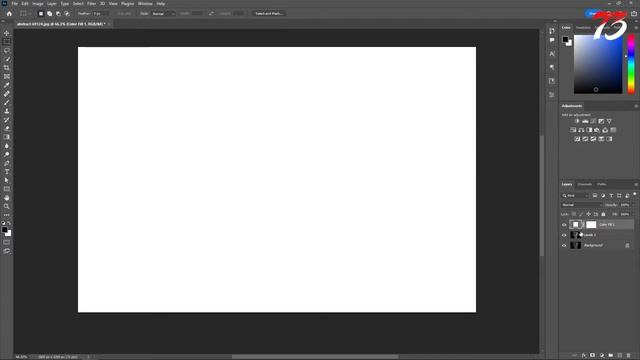
Task: Select the Gradient tool
Action: tap(7, 137)
